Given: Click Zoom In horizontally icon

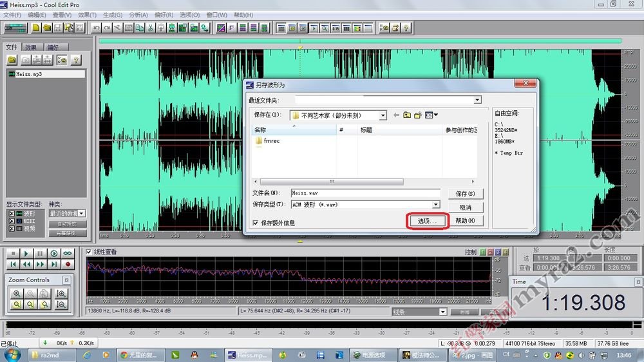Looking at the screenshot, I should tap(17, 293).
